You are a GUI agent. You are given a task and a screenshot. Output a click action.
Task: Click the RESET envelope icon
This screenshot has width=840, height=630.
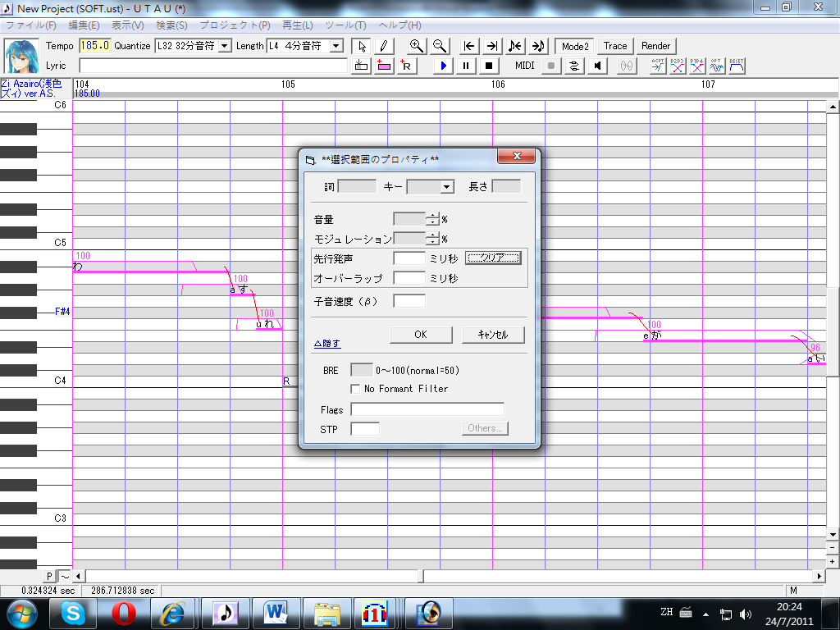[x=737, y=66]
